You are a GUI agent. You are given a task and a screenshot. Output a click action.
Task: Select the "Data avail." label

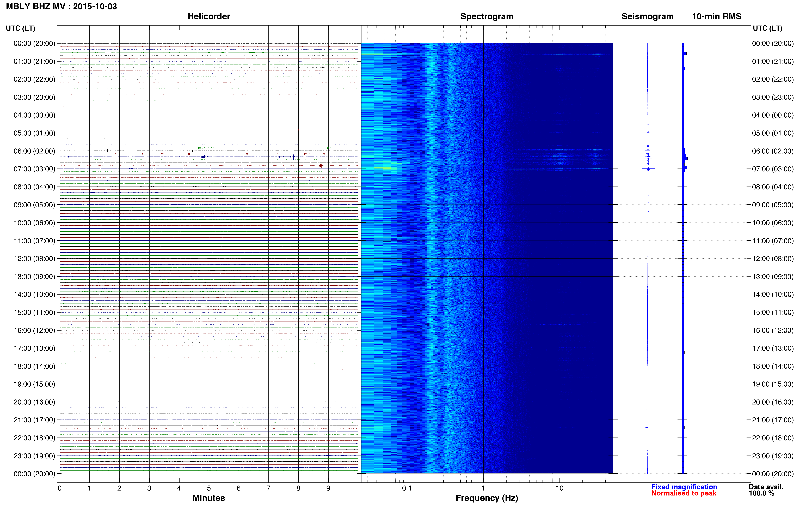766,487
